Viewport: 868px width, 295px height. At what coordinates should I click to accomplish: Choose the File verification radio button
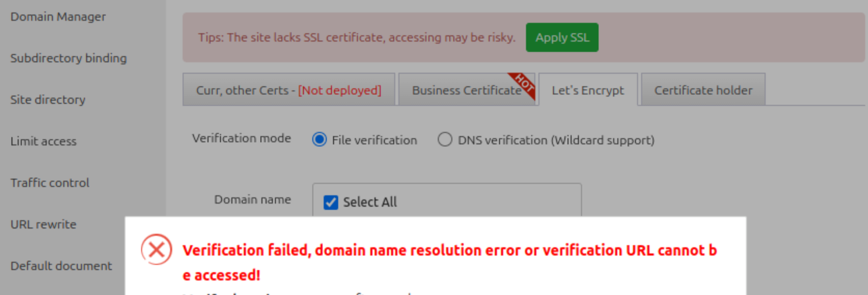point(320,140)
